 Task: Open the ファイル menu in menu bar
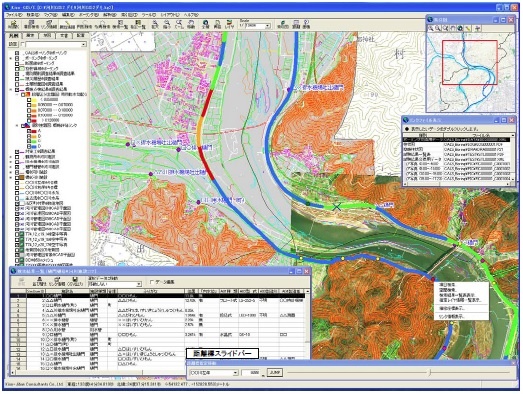click(14, 15)
